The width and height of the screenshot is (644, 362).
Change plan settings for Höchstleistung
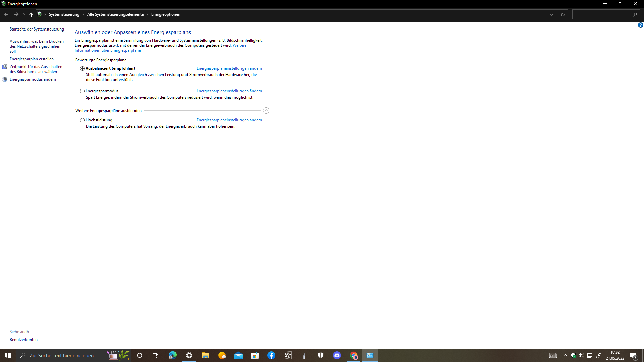click(x=229, y=120)
